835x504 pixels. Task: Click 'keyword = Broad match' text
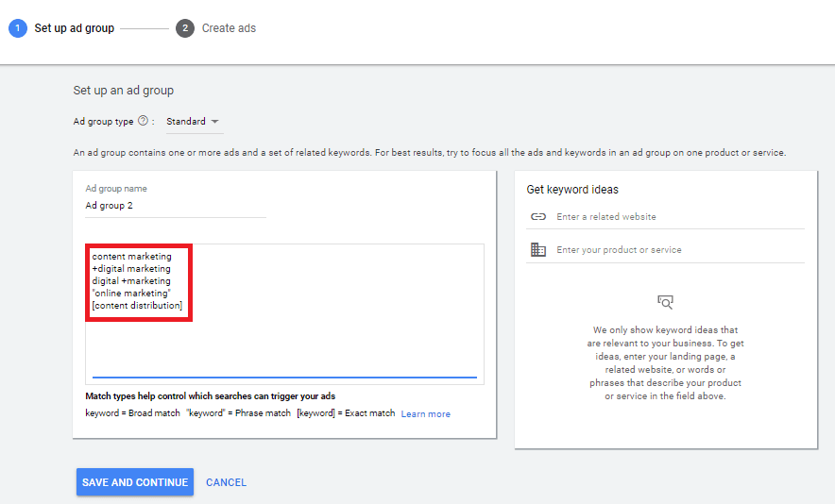pyautogui.click(x=132, y=413)
